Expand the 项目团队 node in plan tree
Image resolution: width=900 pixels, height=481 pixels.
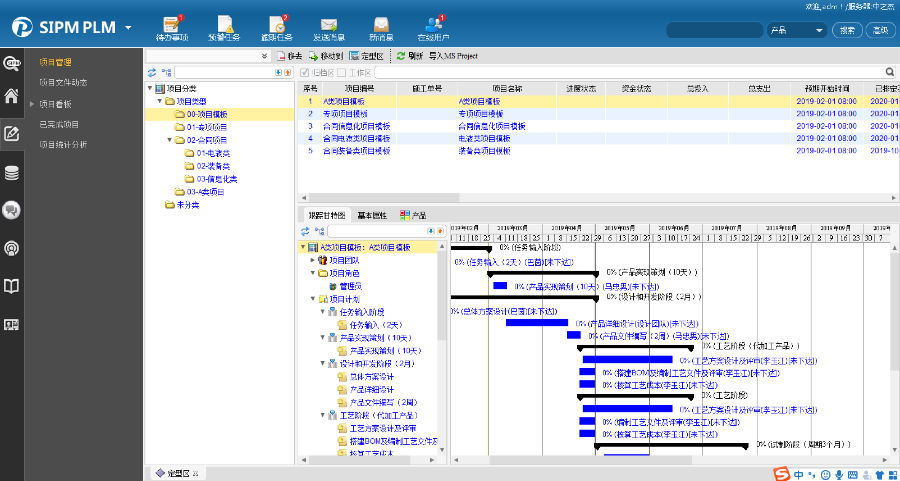(x=312, y=260)
